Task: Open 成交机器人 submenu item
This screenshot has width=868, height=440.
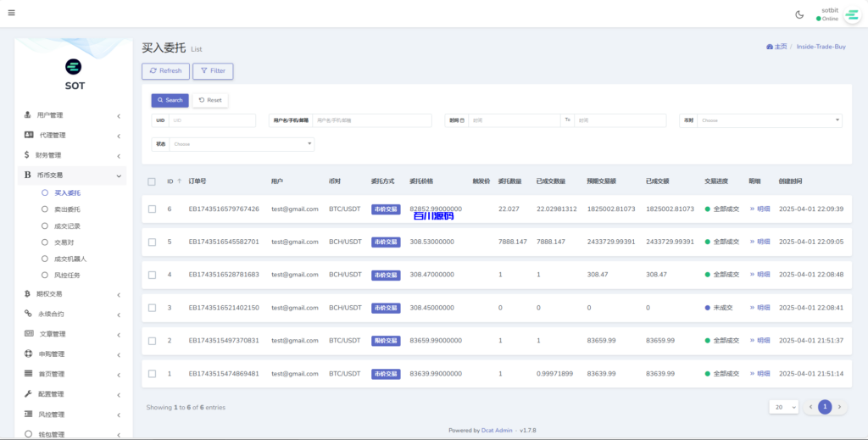Action: [x=72, y=259]
